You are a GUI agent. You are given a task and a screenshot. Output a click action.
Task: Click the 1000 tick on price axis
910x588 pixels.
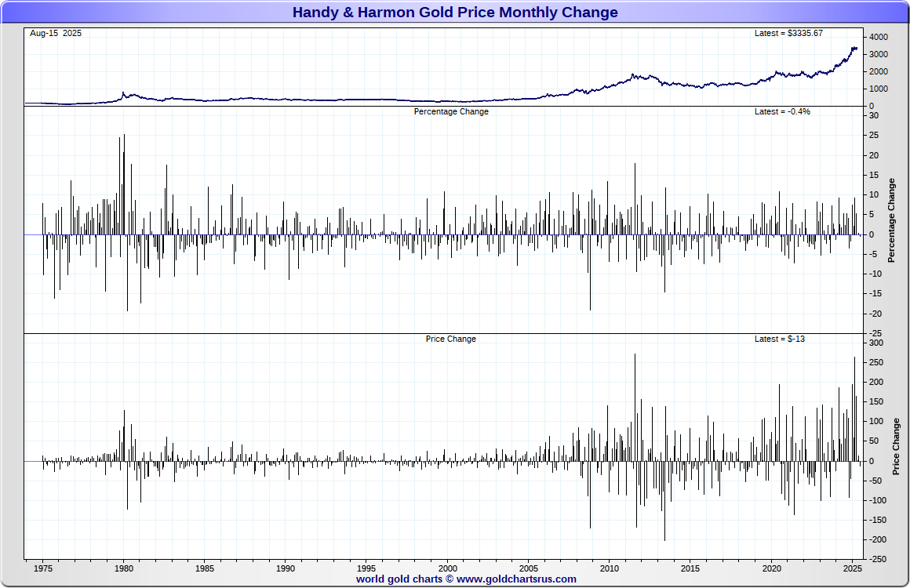(878, 89)
